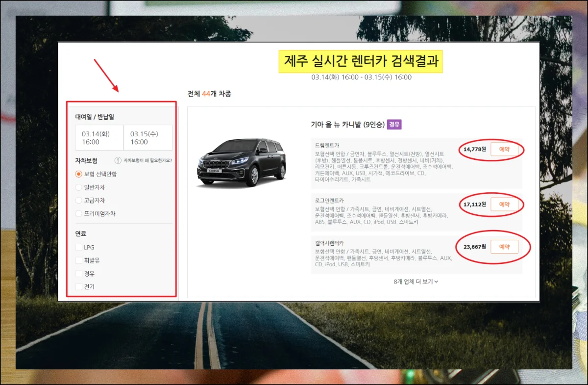Click the 17,112원 price

(x=474, y=205)
